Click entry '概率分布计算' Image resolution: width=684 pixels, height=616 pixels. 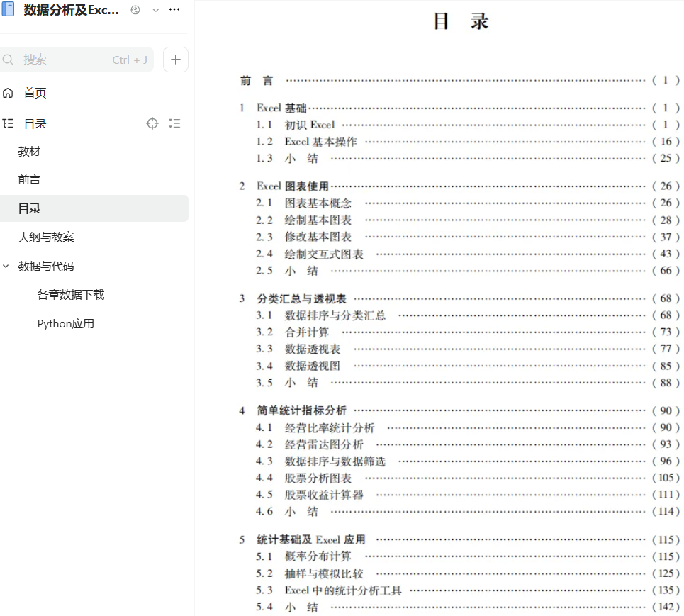318,556
